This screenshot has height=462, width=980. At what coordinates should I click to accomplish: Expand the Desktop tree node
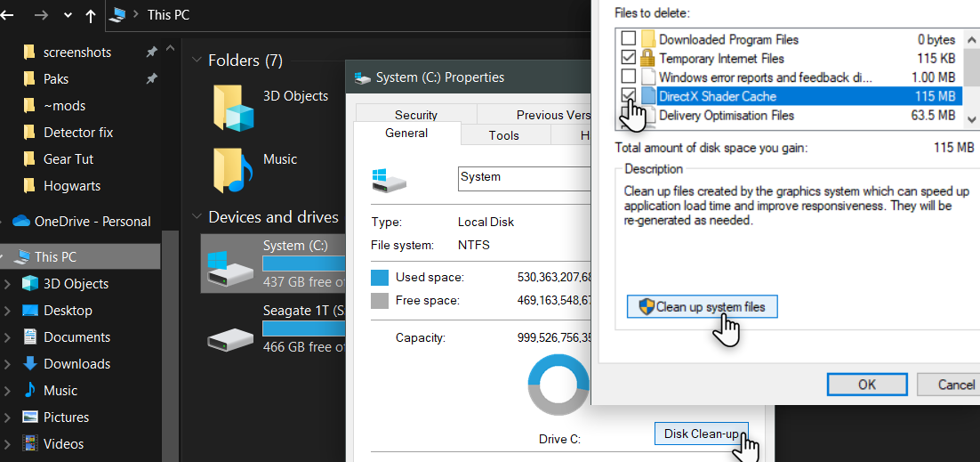[x=8, y=311]
